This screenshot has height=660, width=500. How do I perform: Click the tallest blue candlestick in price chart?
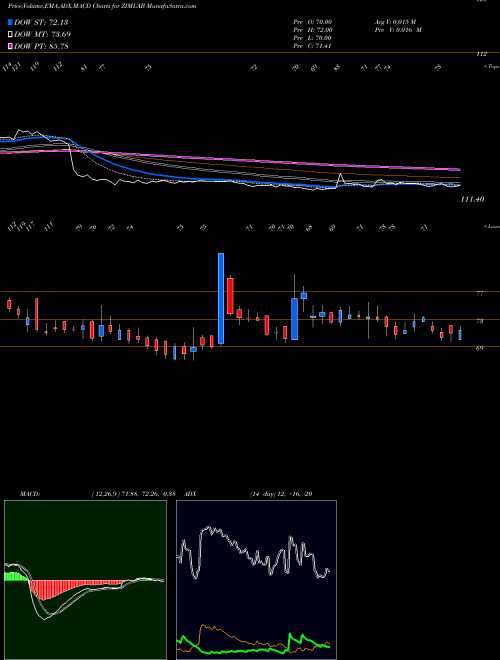pyautogui.click(x=221, y=298)
